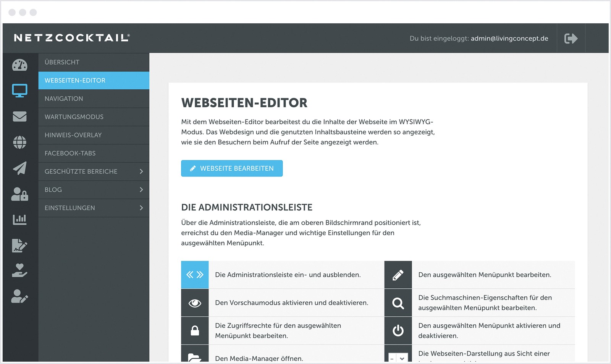Select the Wartungsmodus menu item
The width and height of the screenshot is (611, 364).
[x=74, y=117]
